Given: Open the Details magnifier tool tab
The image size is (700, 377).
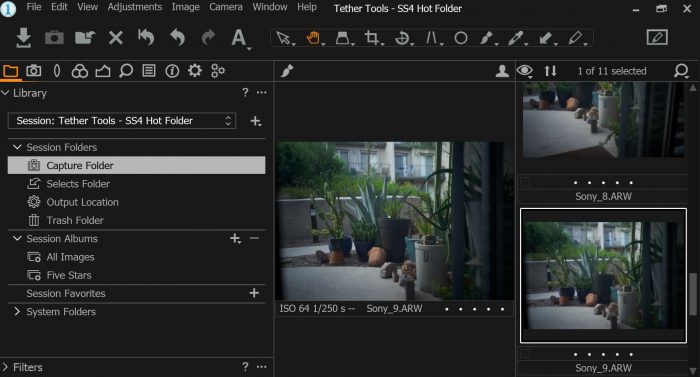Looking at the screenshot, I should coord(126,71).
